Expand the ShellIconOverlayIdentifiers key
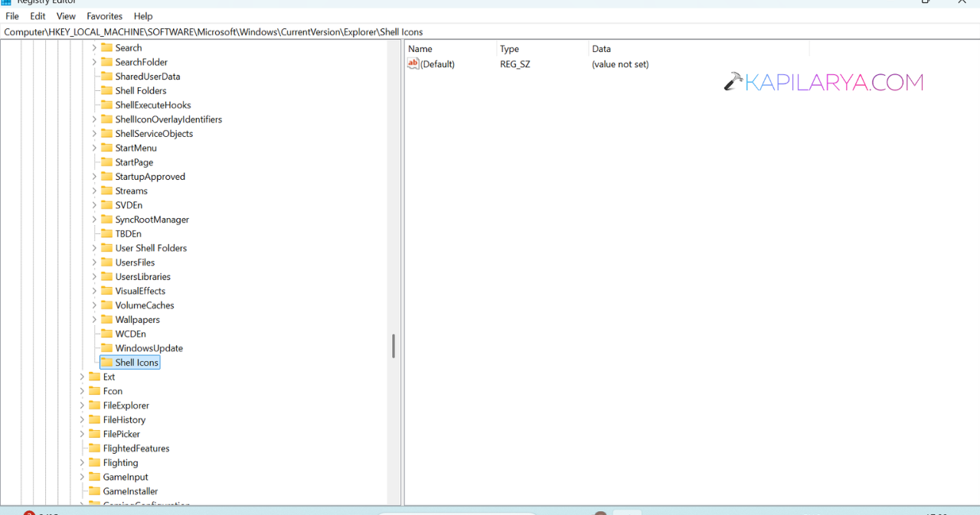Image resolution: width=980 pixels, height=515 pixels. tap(94, 119)
